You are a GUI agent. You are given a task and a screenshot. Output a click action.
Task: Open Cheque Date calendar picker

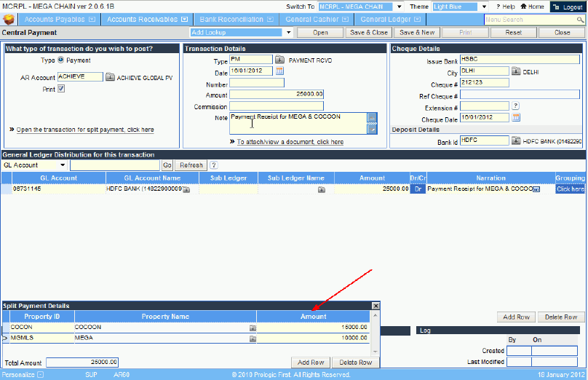pyautogui.click(x=516, y=118)
